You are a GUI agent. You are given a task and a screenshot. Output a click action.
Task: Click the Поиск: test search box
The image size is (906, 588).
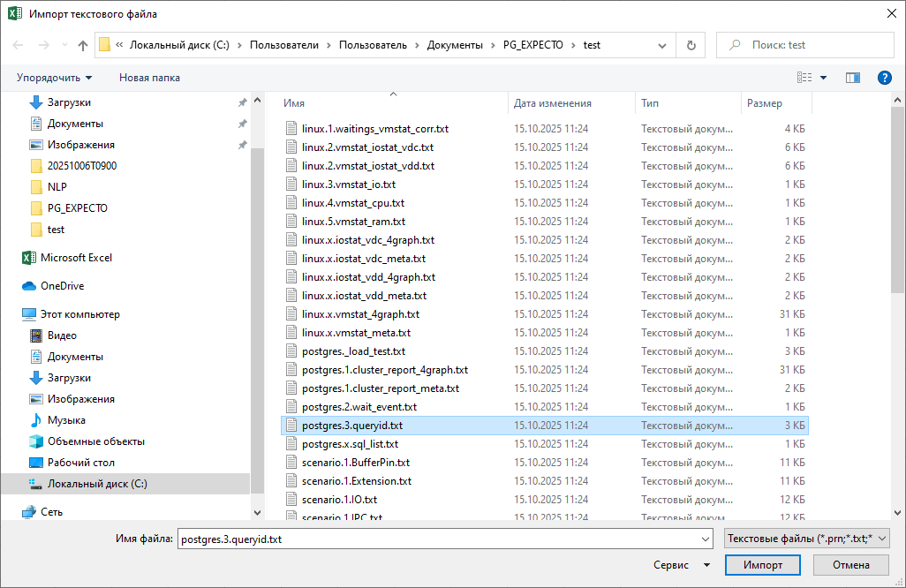[x=804, y=45]
